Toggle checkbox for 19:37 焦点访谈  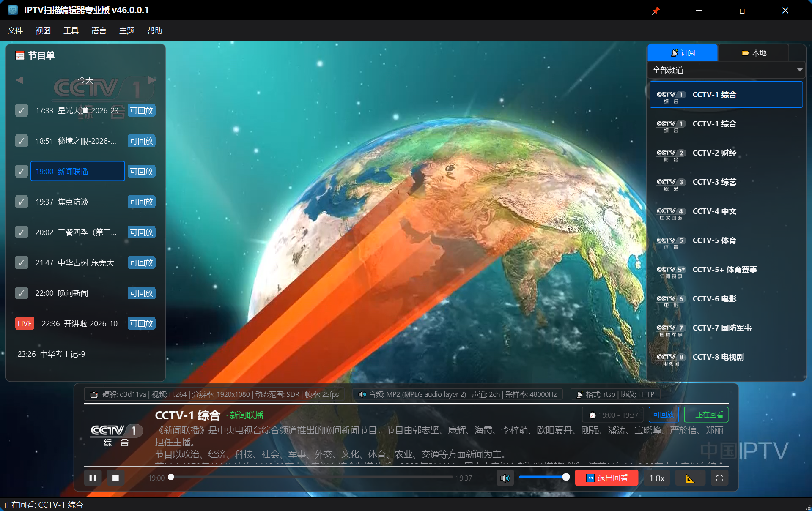click(22, 202)
